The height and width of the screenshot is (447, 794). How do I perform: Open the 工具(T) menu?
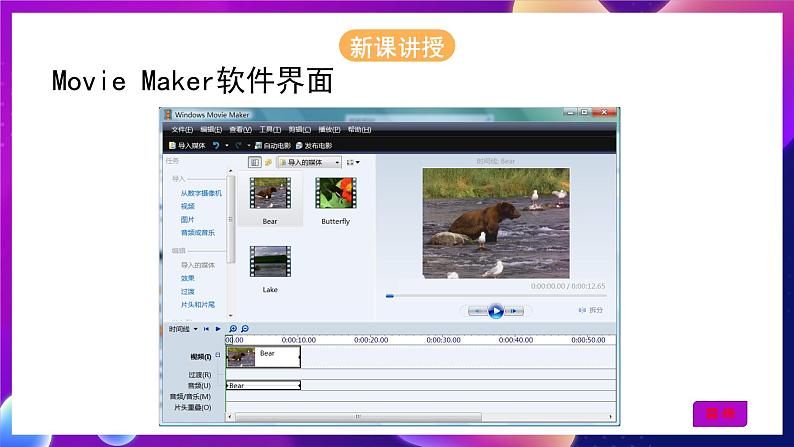(270, 130)
